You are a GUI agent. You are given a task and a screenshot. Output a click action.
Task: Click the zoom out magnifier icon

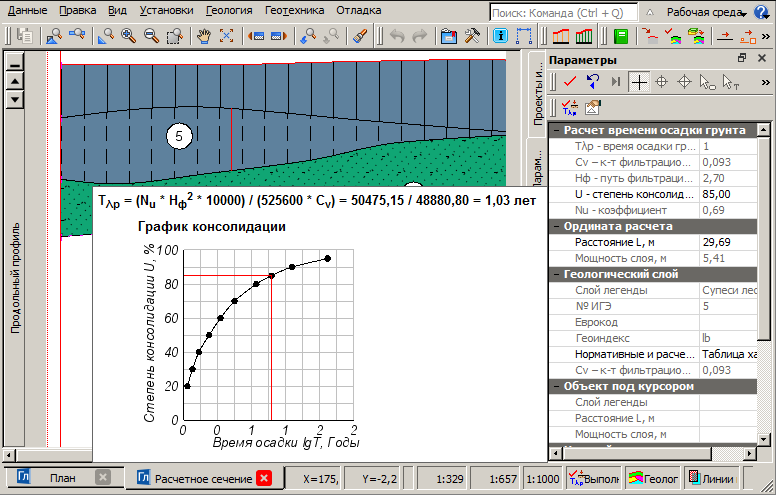(x=151, y=35)
